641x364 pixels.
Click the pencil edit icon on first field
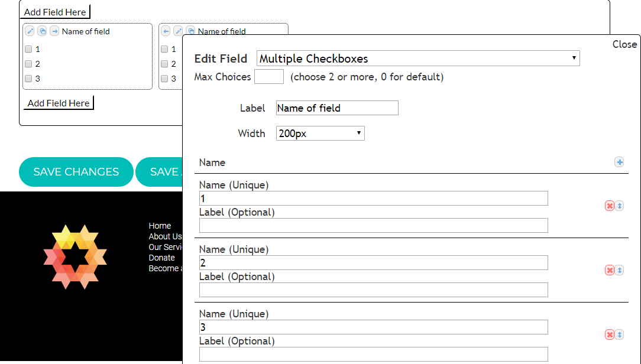tap(28, 31)
